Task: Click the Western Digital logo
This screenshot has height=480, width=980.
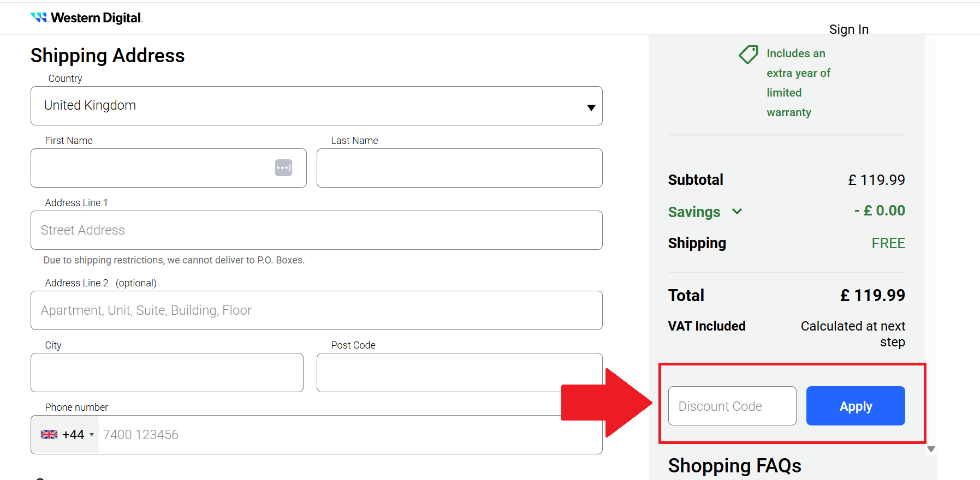Action: (87, 18)
